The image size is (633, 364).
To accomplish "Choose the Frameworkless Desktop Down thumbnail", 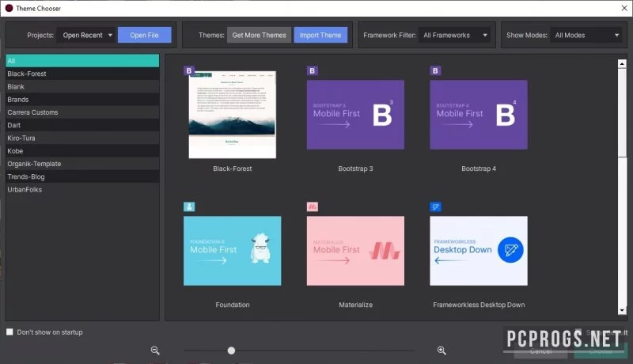I will click(x=479, y=251).
